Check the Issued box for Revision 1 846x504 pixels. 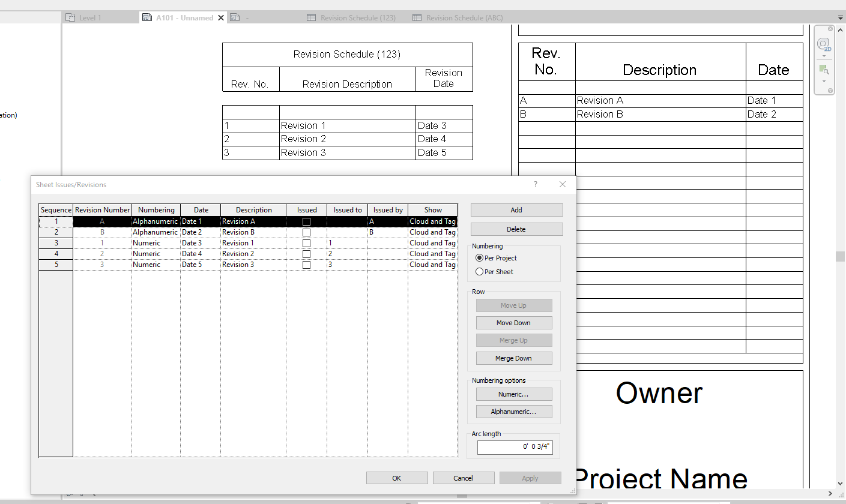coord(306,242)
